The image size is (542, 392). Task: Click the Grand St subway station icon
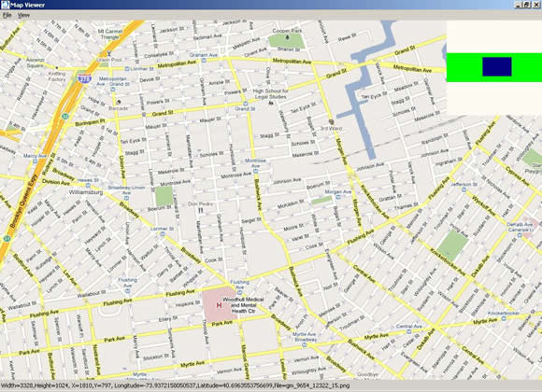pos(245,104)
